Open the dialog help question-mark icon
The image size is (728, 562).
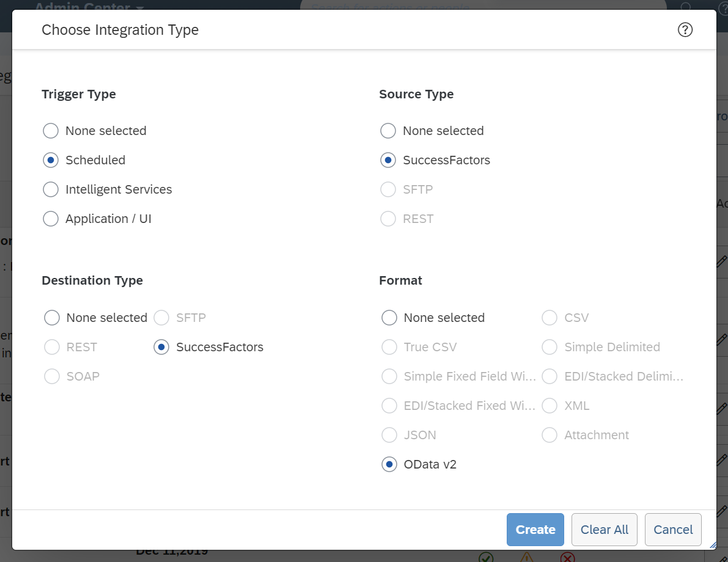[x=685, y=30]
